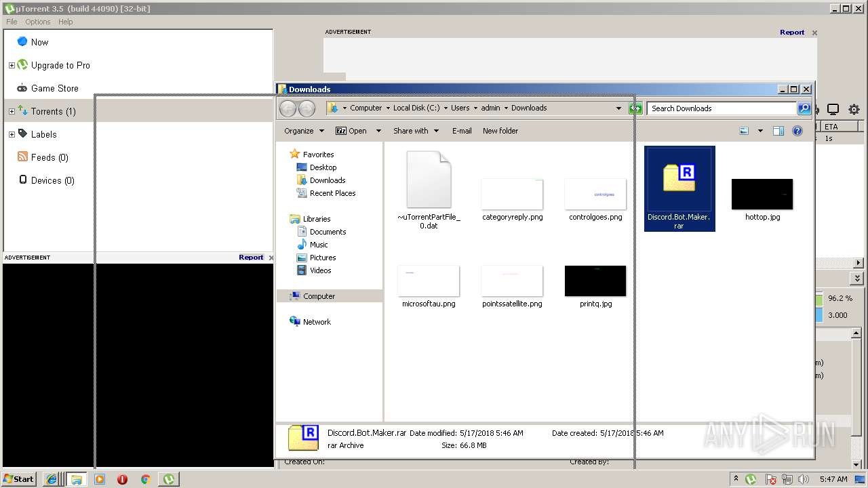Select Network in navigation pane
This screenshot has height=488, width=868.
click(311, 322)
